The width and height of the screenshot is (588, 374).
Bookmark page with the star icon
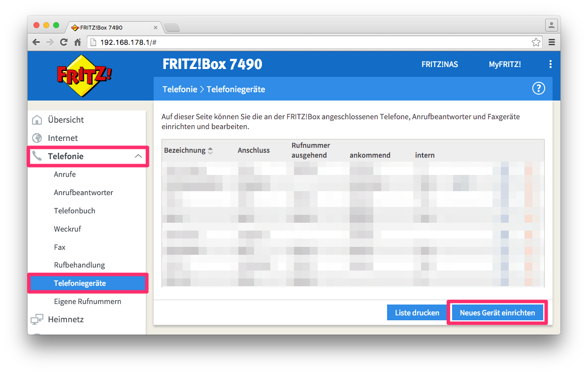tap(536, 42)
